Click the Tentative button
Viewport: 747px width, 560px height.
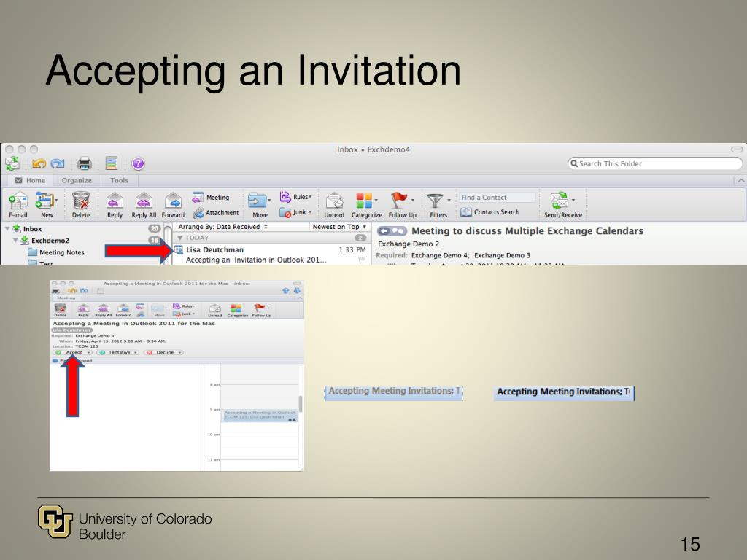coord(117,352)
